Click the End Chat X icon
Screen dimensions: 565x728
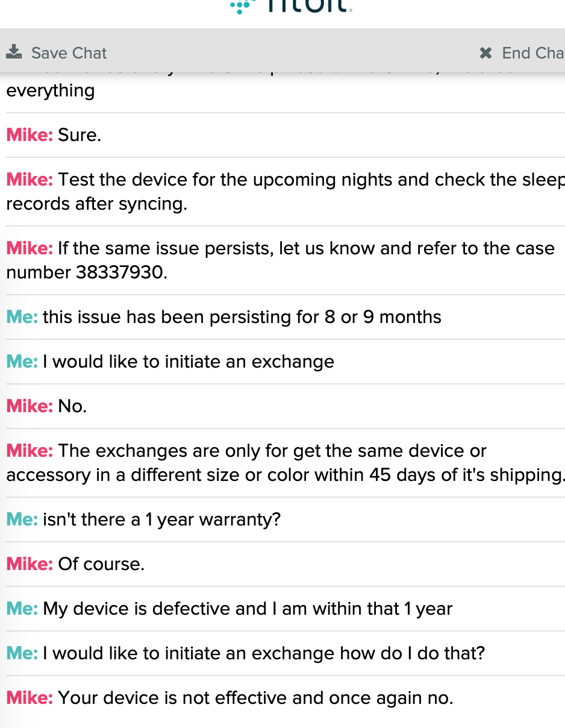click(x=485, y=53)
